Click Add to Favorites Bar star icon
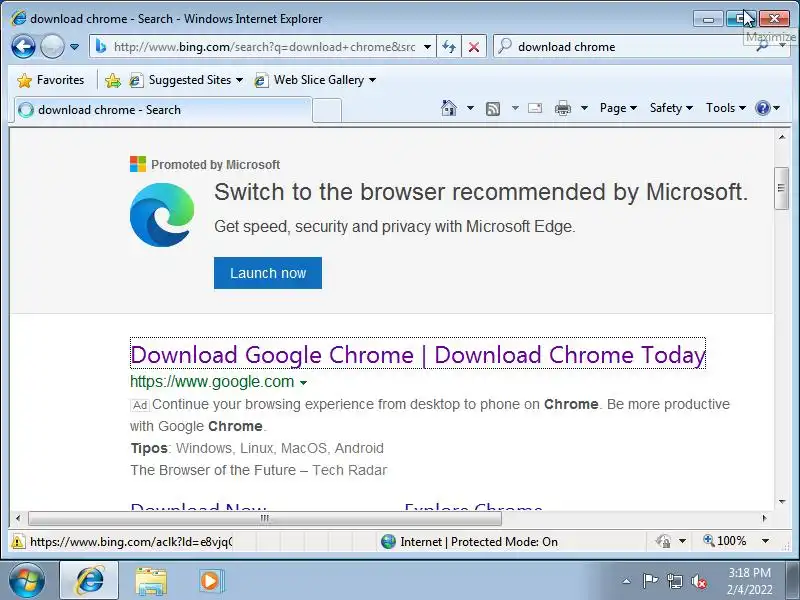The image size is (800, 600). pos(112,80)
